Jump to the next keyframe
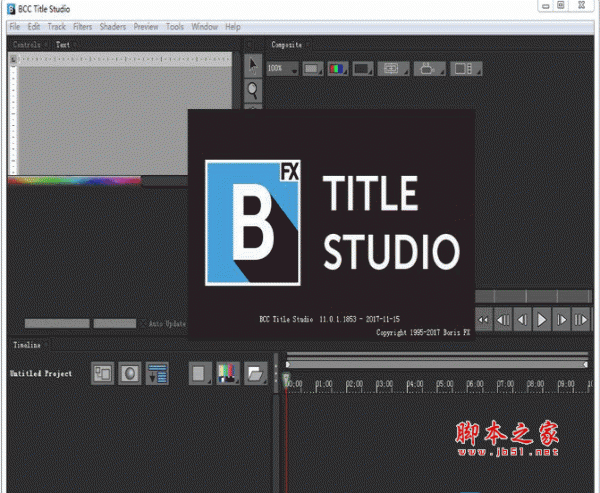The height and width of the screenshot is (493, 600). 581,320
